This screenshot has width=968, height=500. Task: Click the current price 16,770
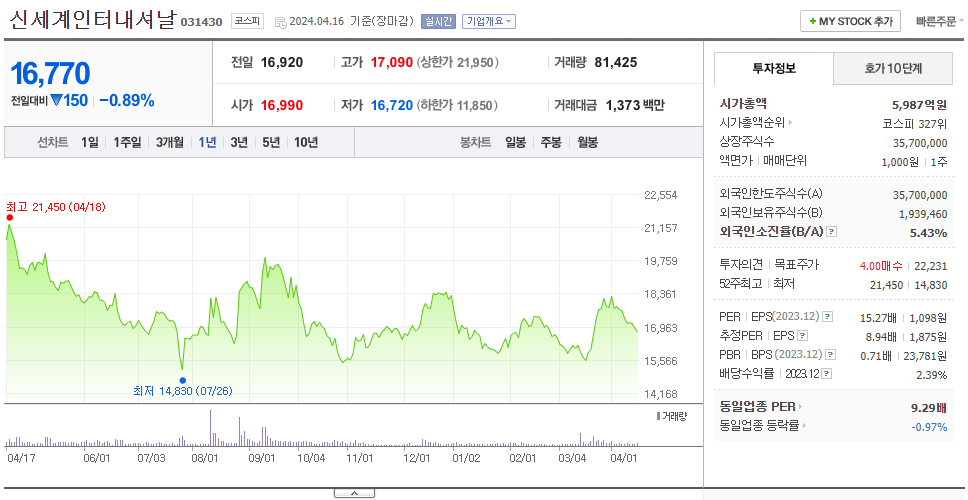click(50, 73)
